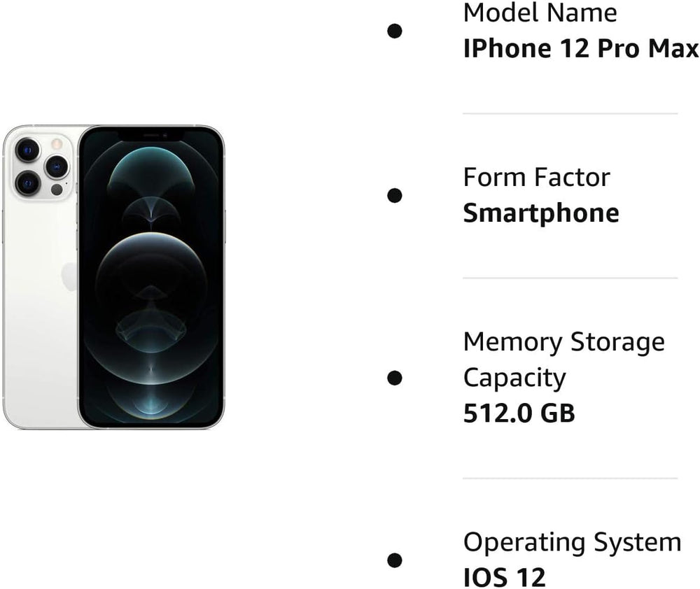
Task: Click the "IOS 12" value
Action: (504, 578)
